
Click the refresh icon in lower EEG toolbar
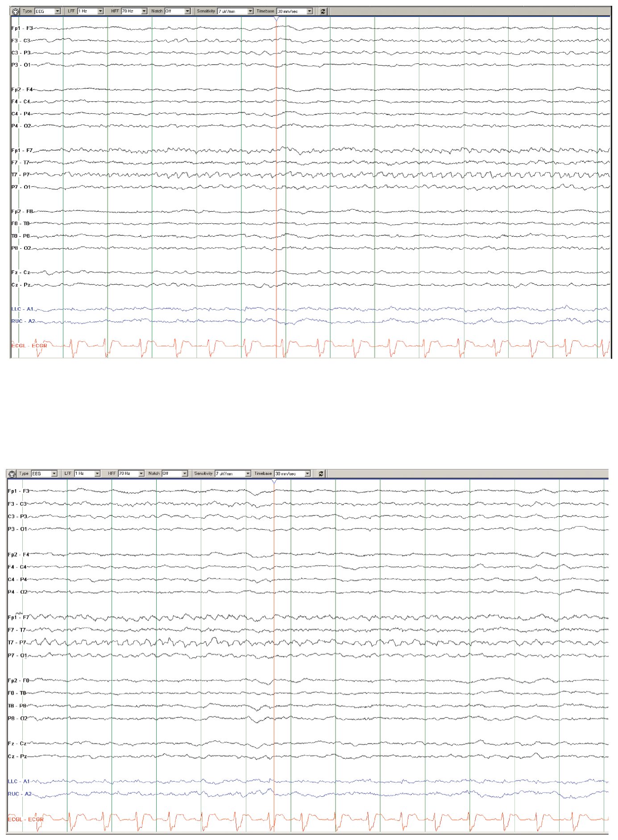[x=321, y=474]
